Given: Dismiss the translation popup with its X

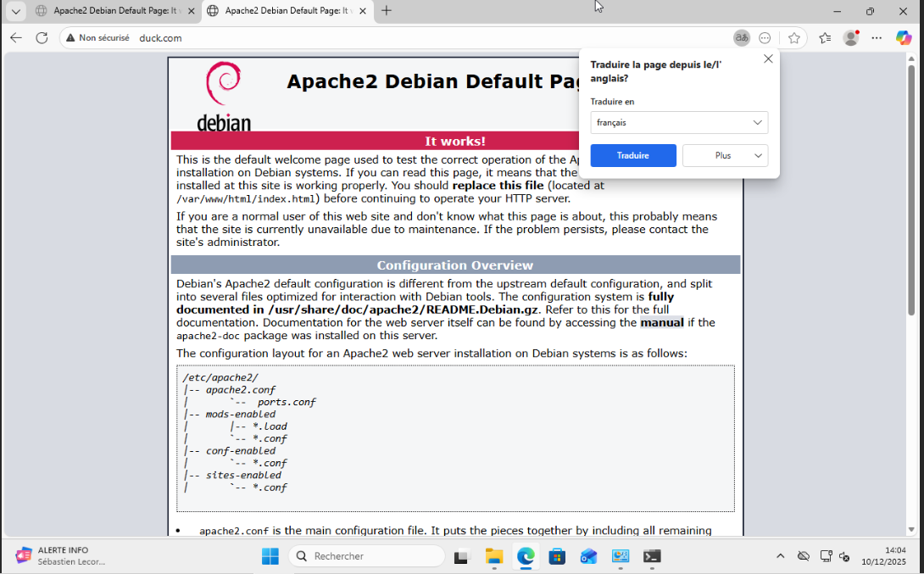Looking at the screenshot, I should pos(768,59).
